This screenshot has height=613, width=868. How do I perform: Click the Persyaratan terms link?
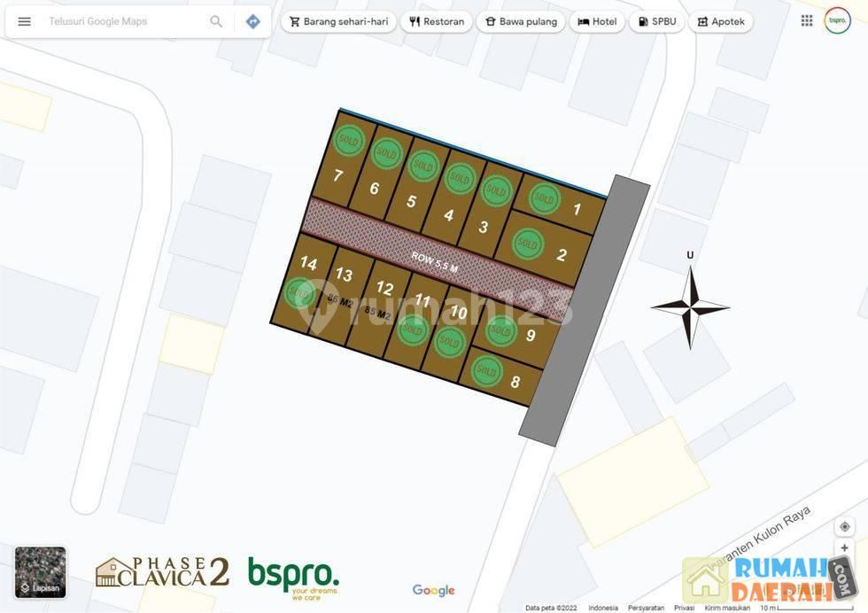[x=646, y=608]
